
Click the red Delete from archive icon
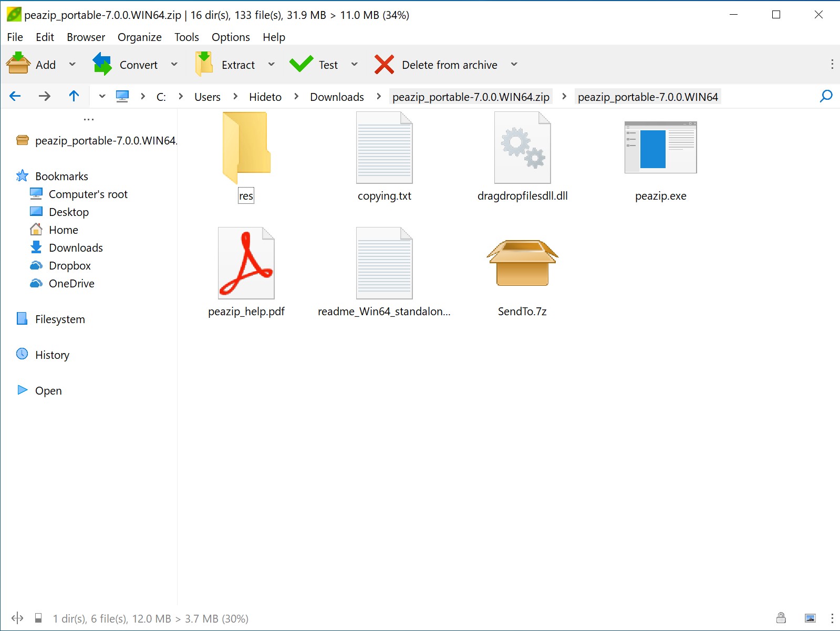click(x=384, y=65)
